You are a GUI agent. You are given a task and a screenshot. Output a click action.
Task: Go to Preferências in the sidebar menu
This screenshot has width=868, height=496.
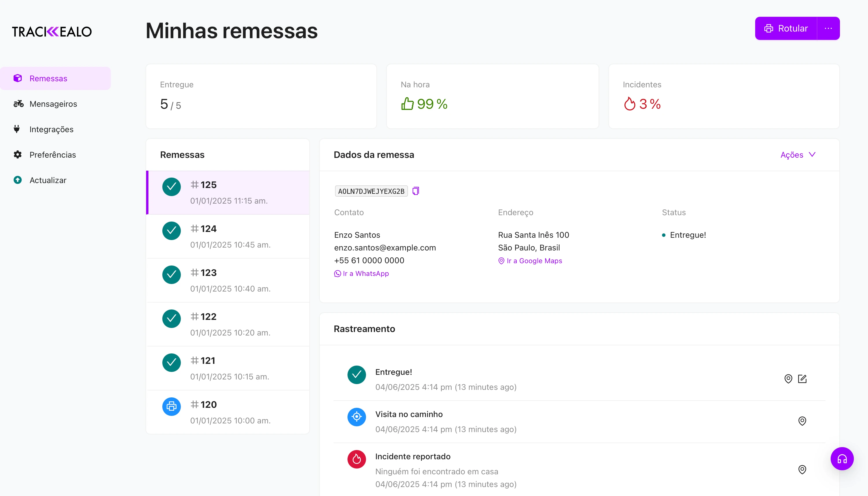(52, 155)
